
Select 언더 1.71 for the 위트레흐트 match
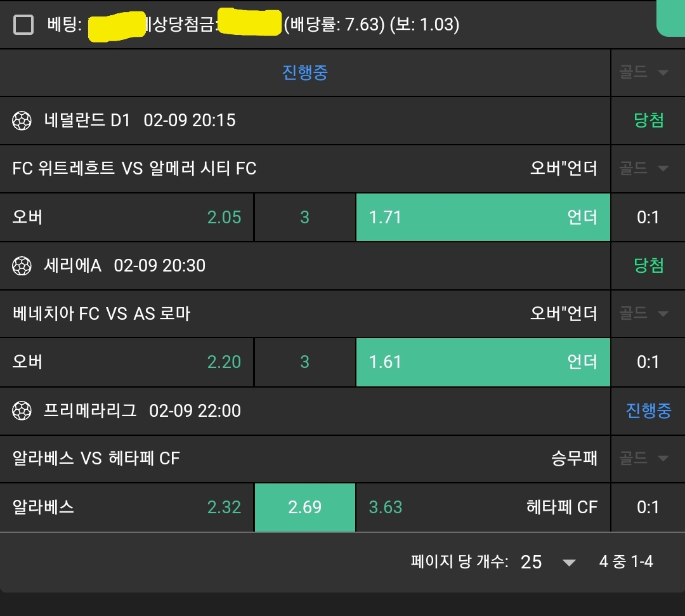pos(483,218)
